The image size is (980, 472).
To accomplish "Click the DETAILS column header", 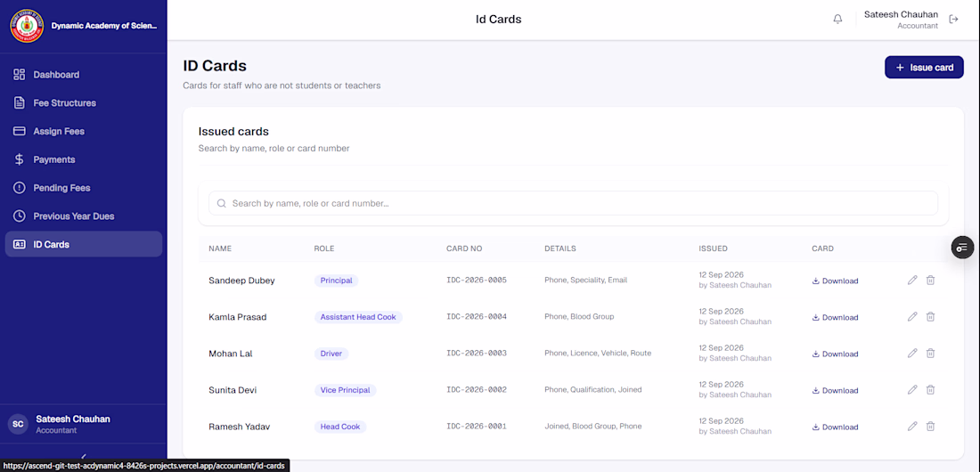I will pyautogui.click(x=560, y=248).
